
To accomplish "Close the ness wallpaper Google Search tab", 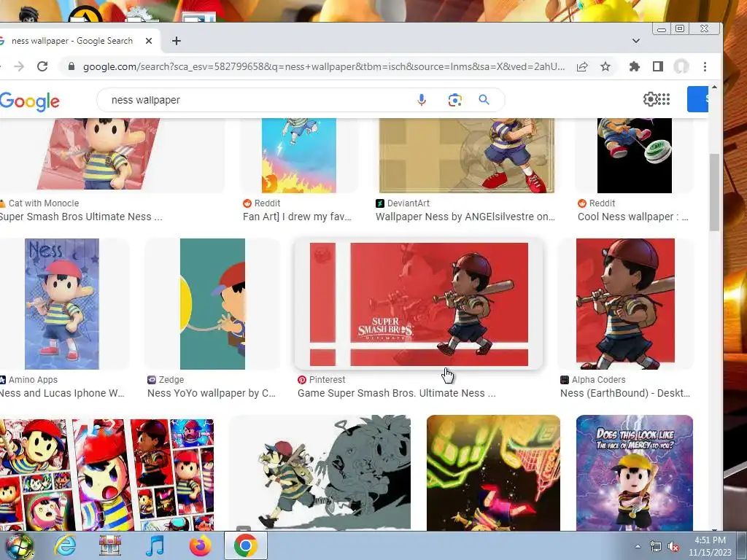I will tap(149, 41).
